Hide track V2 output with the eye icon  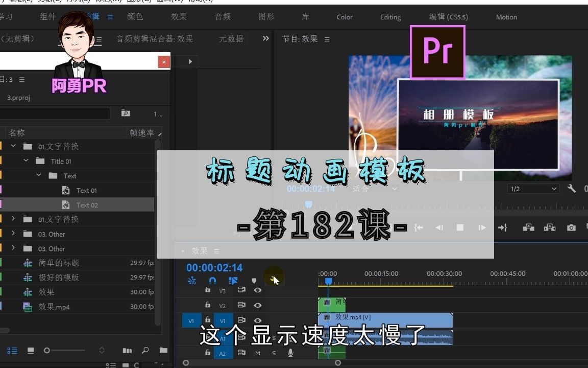(x=258, y=306)
